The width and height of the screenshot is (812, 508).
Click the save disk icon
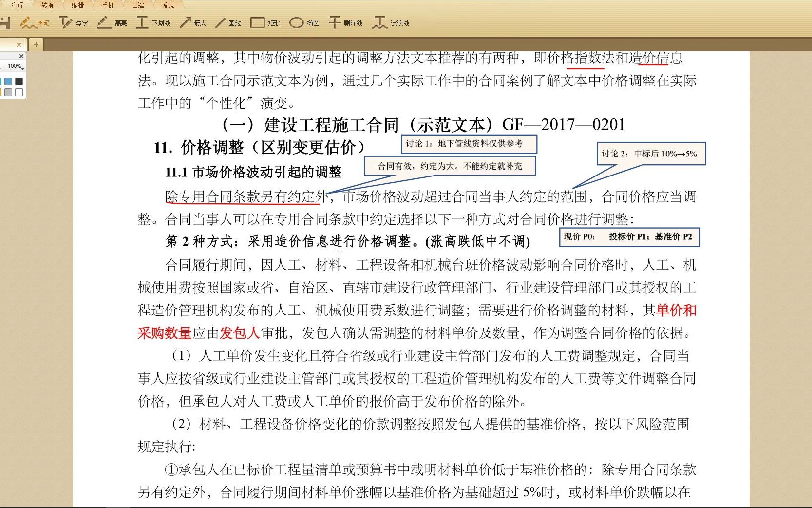point(4,22)
